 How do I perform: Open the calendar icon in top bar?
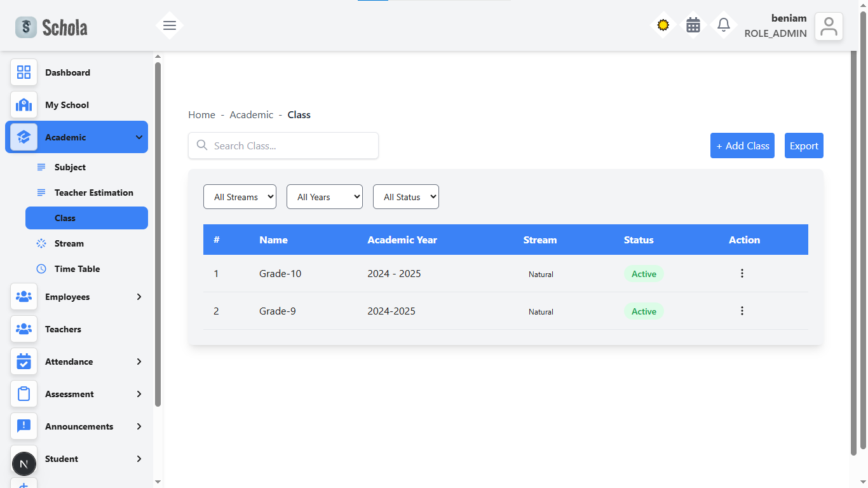tap(693, 25)
